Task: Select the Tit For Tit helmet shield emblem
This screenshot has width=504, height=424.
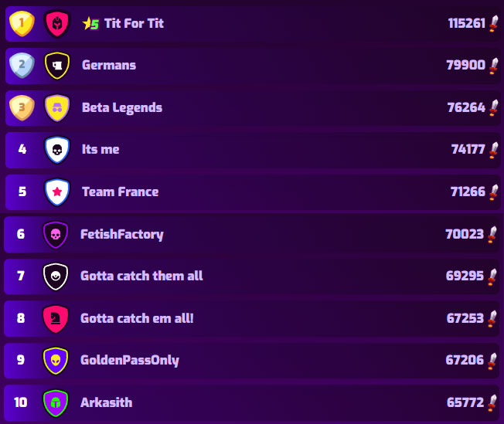Action: click(57, 24)
